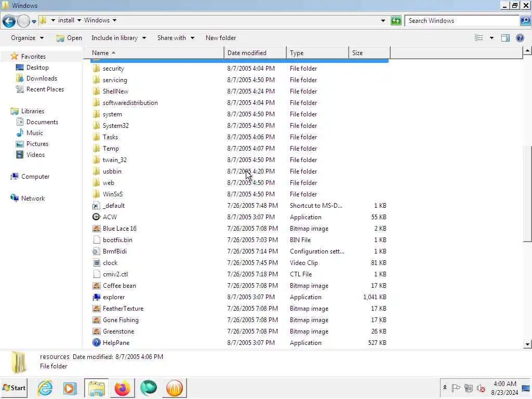The height and width of the screenshot is (399, 532).
Task: Select the Coffee bean bitmap icon
Action: click(96, 286)
